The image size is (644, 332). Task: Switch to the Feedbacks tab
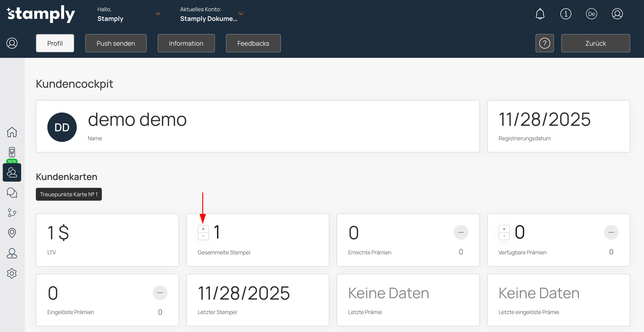(x=253, y=43)
